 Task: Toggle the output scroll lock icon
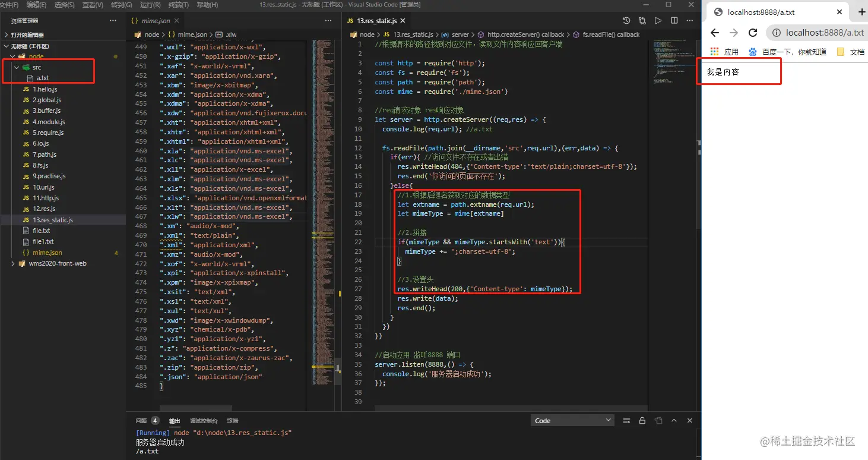pos(642,421)
